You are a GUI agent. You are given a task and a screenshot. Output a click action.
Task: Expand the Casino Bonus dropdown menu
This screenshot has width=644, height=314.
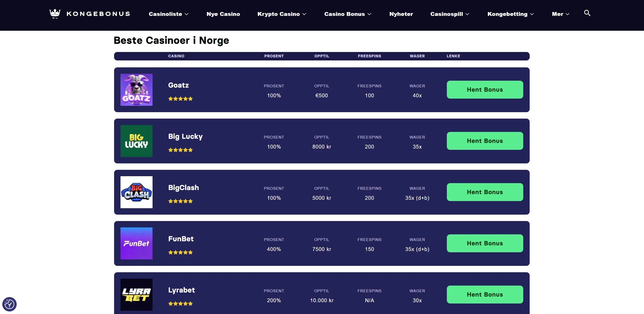click(x=348, y=14)
